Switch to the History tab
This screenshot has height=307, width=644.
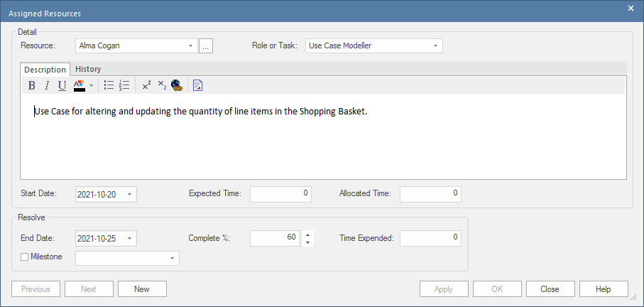point(88,69)
